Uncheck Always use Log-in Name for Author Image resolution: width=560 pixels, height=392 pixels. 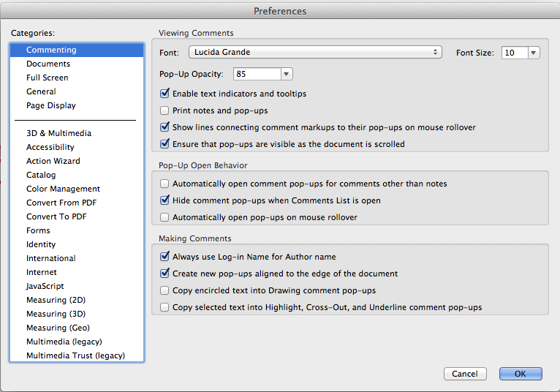click(x=164, y=256)
